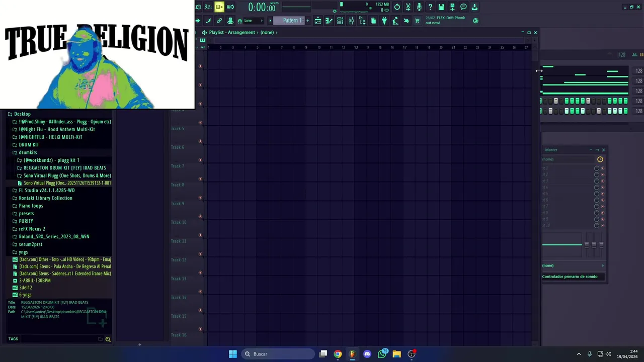Click the TAGS label in browser

(x=13, y=339)
